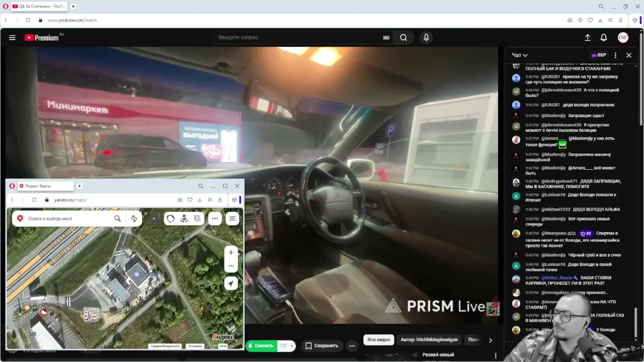The height and width of the screenshot is (362, 644).
Task: Click new tab plus in Yandex Maps window
Action: click(x=79, y=186)
